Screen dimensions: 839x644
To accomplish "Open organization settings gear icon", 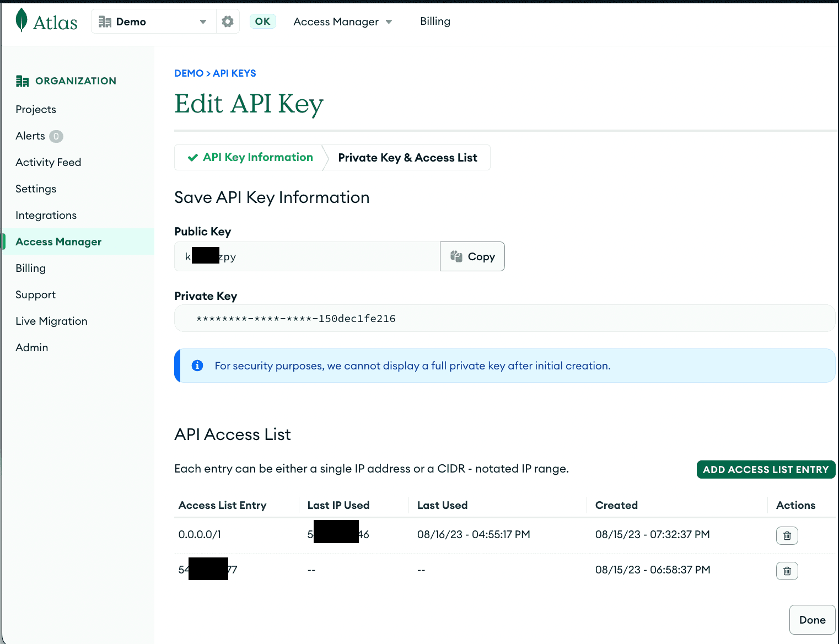I will point(228,22).
